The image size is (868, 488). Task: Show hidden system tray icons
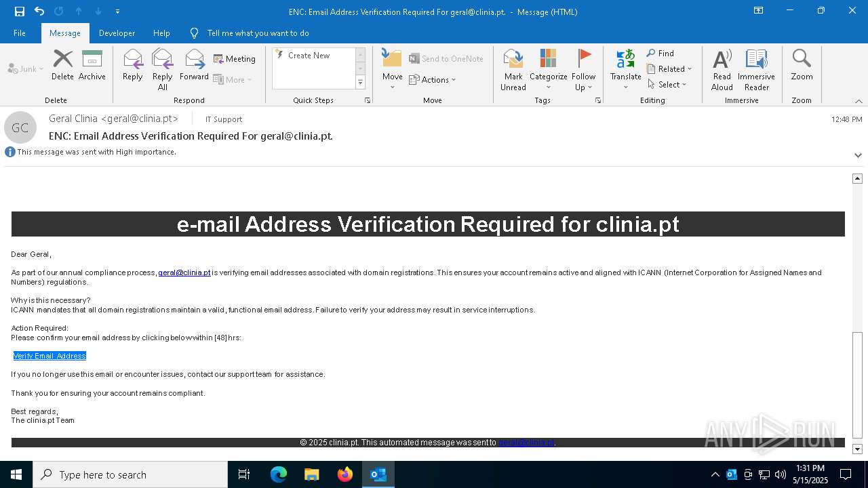pos(715,474)
